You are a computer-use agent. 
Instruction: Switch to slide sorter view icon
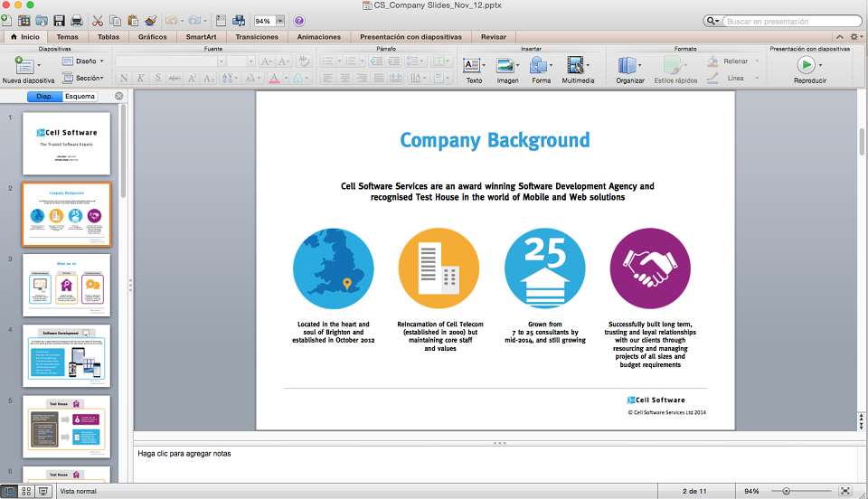point(26,491)
